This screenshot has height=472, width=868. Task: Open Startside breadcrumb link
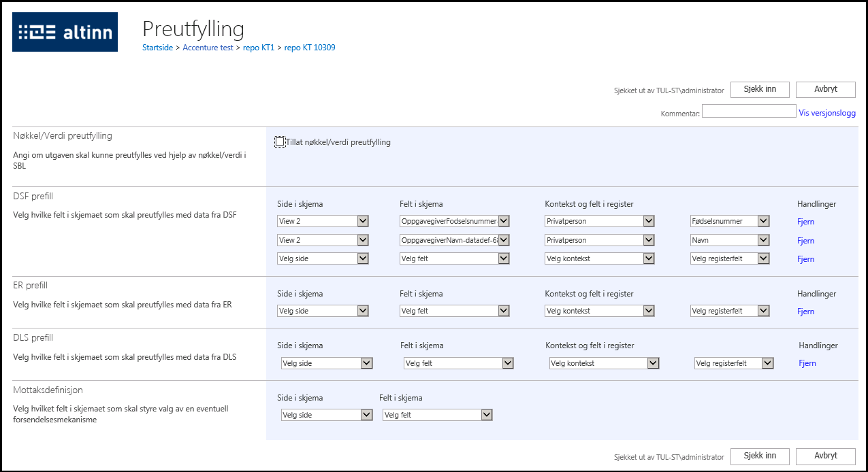point(158,48)
